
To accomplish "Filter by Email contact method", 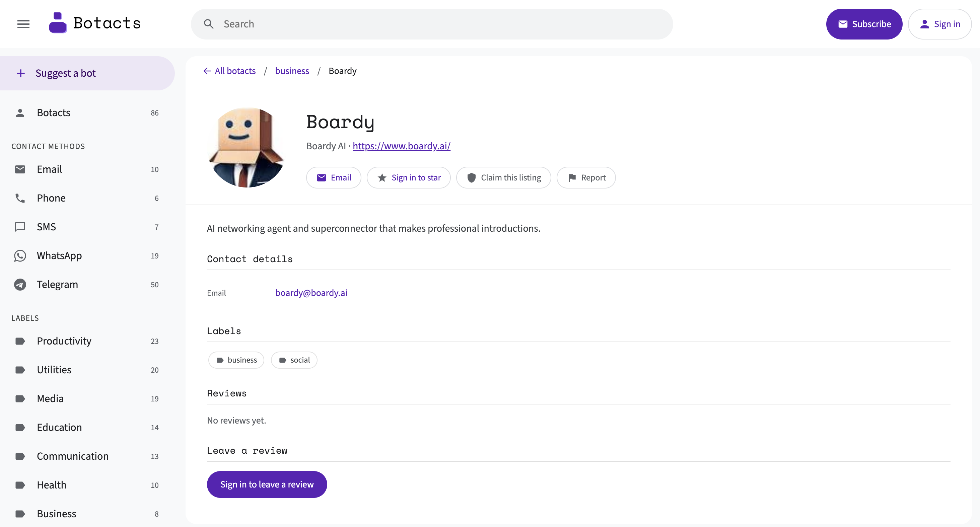I will click(x=87, y=169).
